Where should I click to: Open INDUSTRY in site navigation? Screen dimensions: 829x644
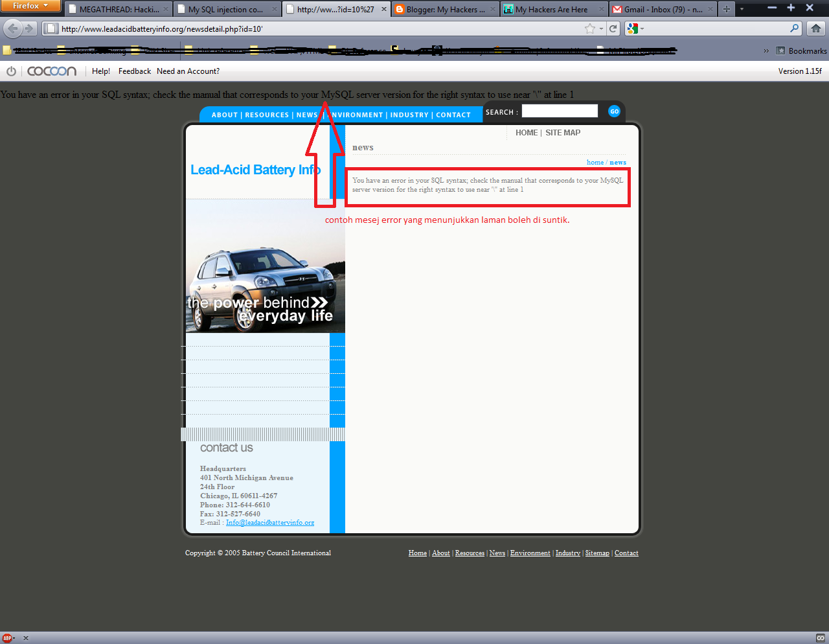coord(409,115)
